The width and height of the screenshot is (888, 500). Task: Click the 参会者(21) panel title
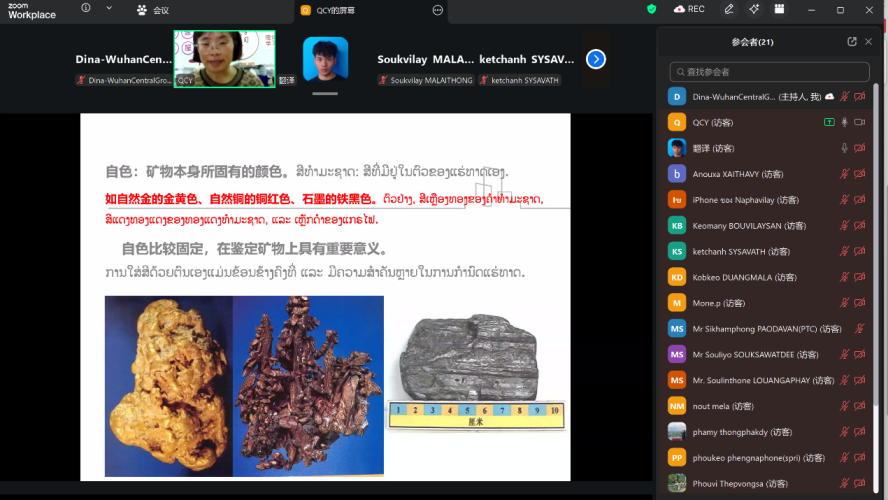(x=752, y=42)
